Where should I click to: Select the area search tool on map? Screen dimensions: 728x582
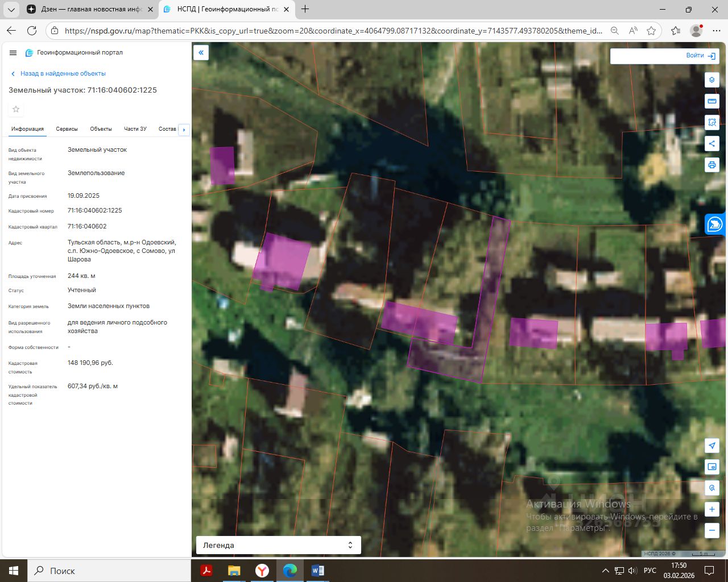tap(712, 122)
